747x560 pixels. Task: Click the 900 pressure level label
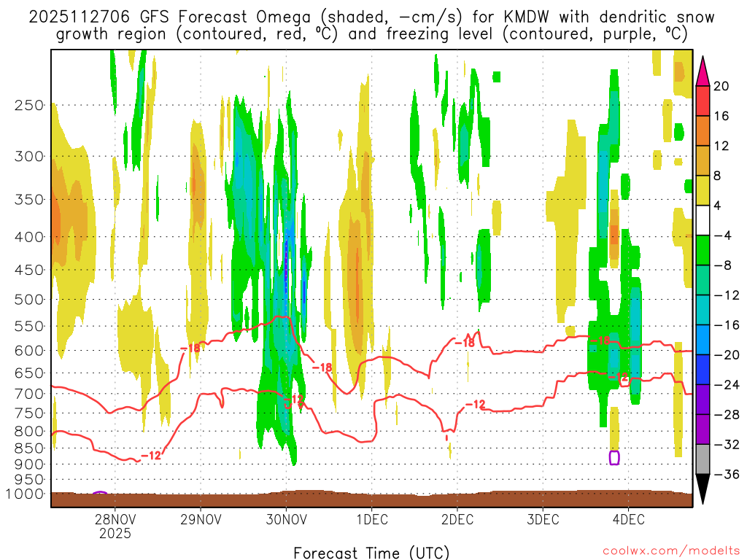point(29,464)
